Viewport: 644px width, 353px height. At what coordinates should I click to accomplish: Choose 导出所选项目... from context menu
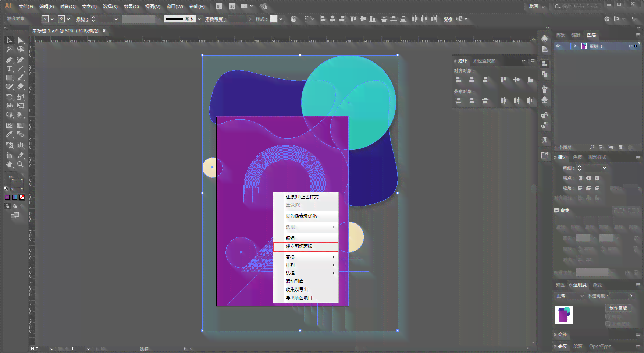coord(306,297)
